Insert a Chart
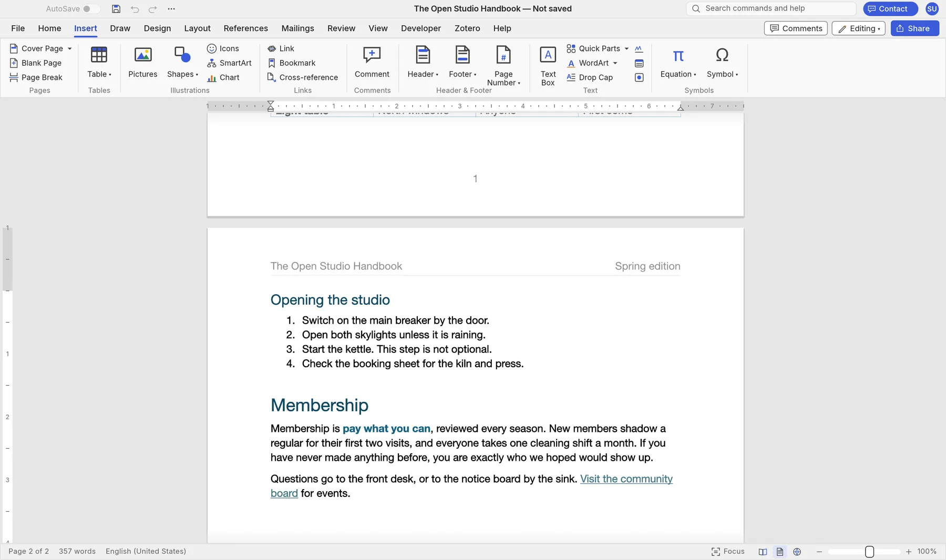The width and height of the screenshot is (946, 560). [x=223, y=77]
